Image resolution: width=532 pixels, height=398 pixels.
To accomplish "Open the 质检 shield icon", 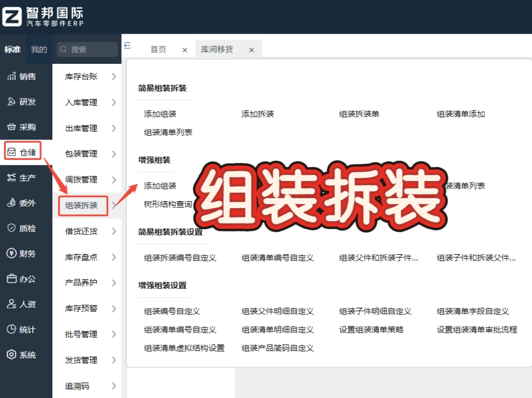I will (11, 228).
